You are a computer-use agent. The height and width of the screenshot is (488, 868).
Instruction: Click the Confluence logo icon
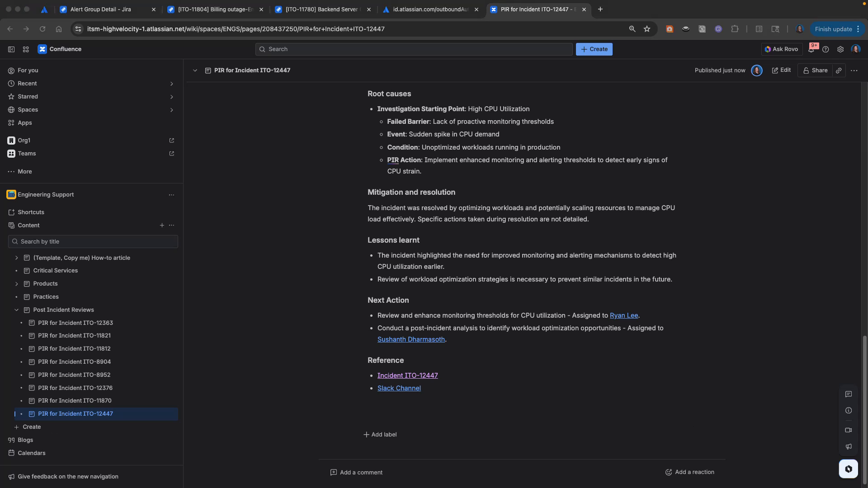(x=42, y=49)
